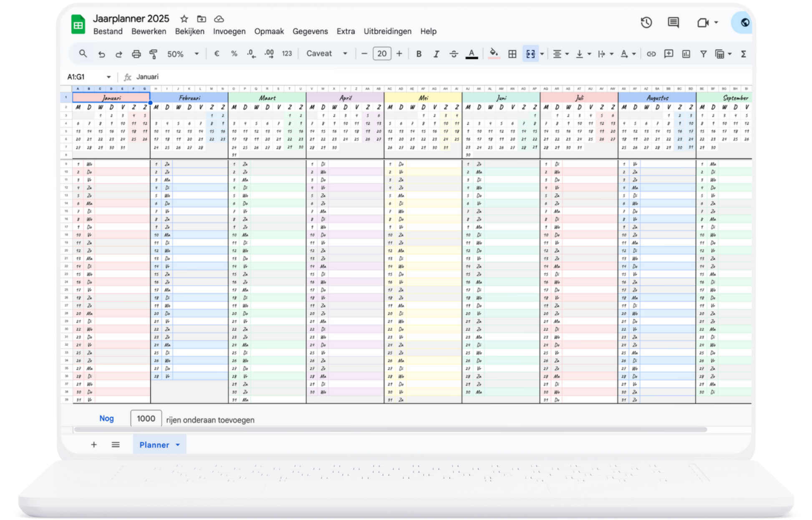Decrease font size with minus button

click(x=364, y=54)
